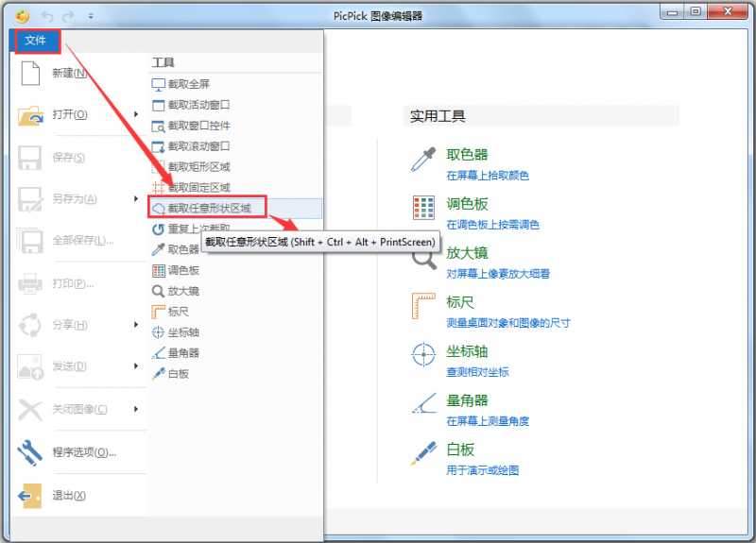This screenshot has height=543, width=756.
Task: Click the 程序选项 wrench icon
Action: pos(30,452)
